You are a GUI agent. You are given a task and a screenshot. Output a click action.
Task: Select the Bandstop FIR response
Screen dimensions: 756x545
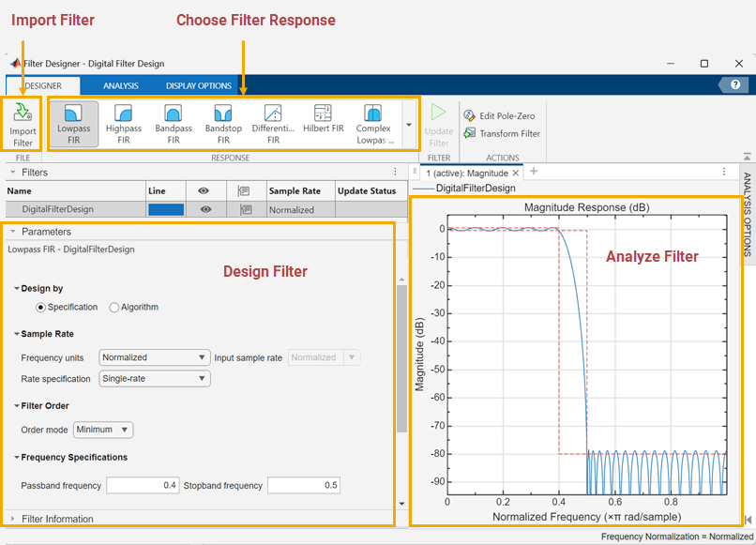(x=223, y=123)
